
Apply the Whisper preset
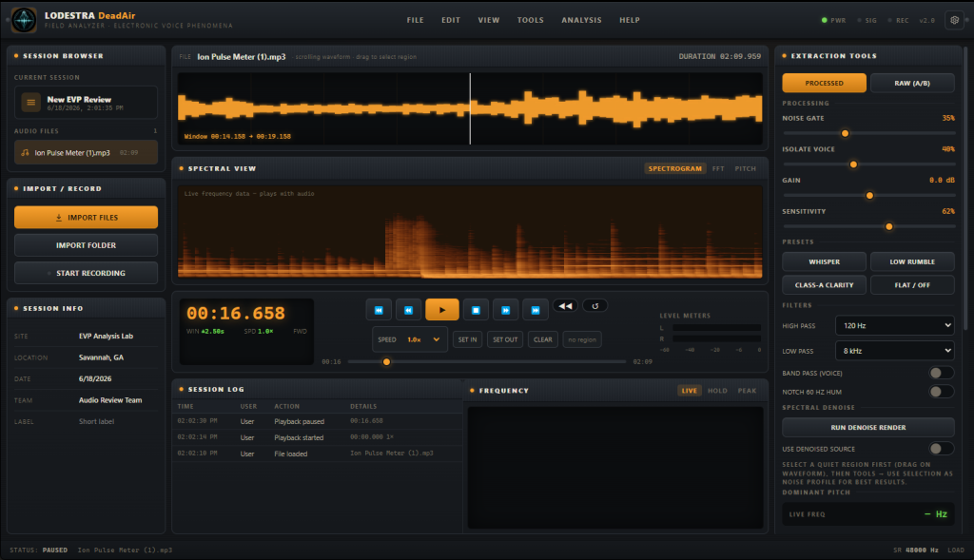pyautogui.click(x=825, y=262)
